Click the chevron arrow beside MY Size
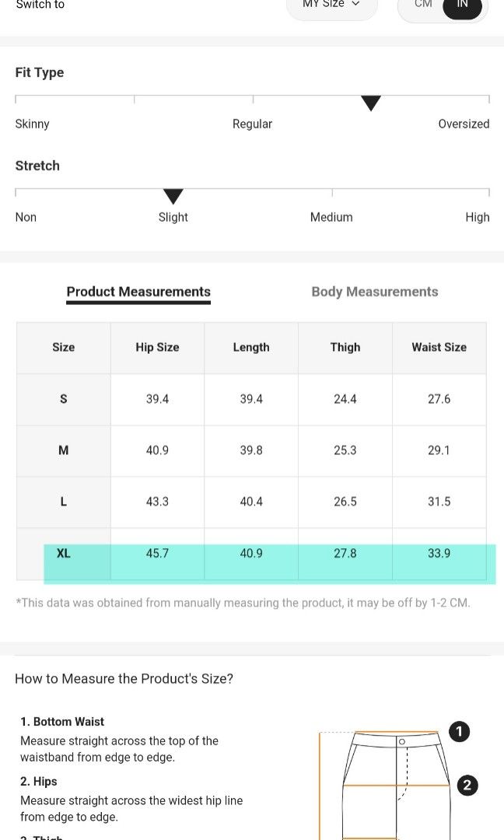 (x=355, y=4)
